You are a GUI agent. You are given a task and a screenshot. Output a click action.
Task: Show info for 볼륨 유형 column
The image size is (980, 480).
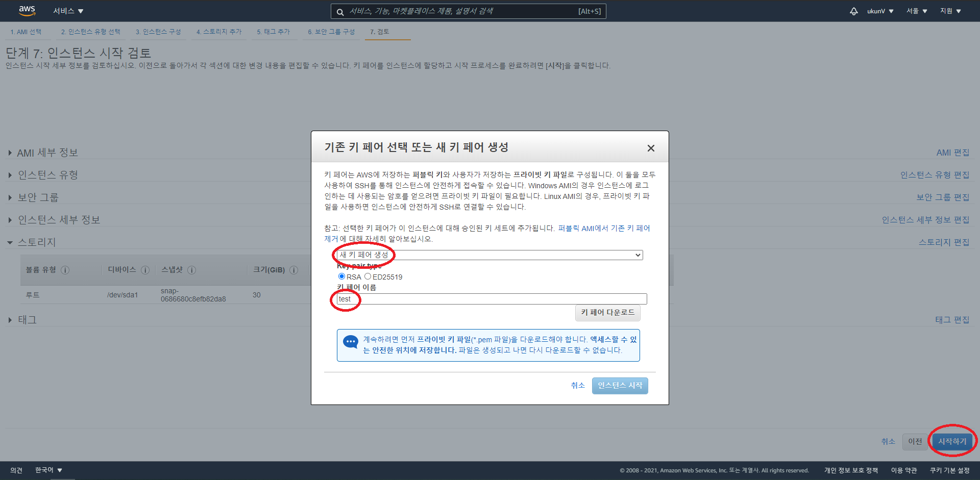tap(65, 270)
